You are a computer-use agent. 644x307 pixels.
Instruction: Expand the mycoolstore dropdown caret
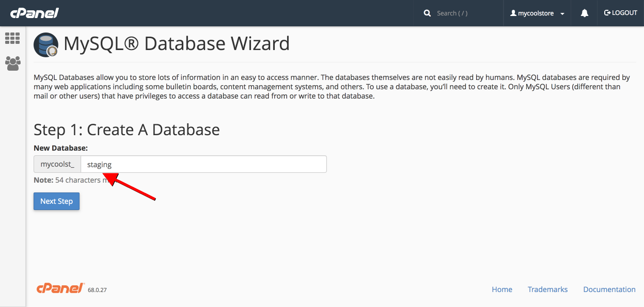tap(562, 14)
